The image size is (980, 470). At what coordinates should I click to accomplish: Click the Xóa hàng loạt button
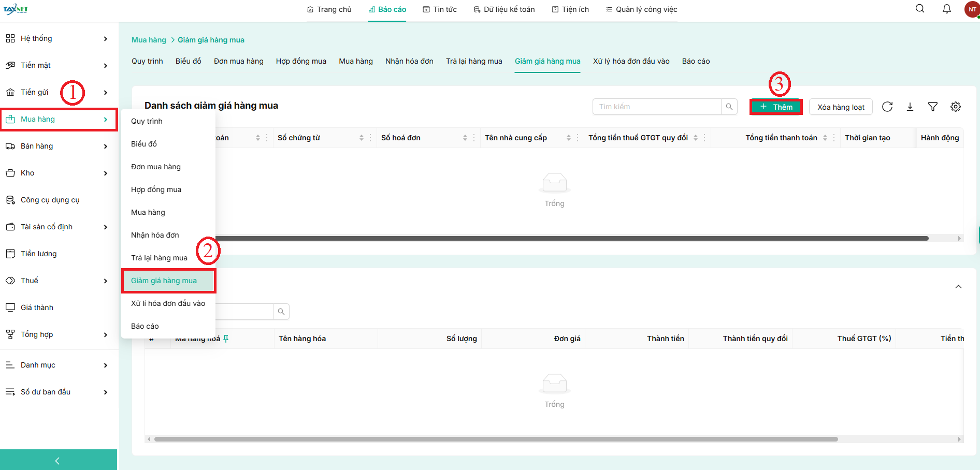pyautogui.click(x=841, y=107)
